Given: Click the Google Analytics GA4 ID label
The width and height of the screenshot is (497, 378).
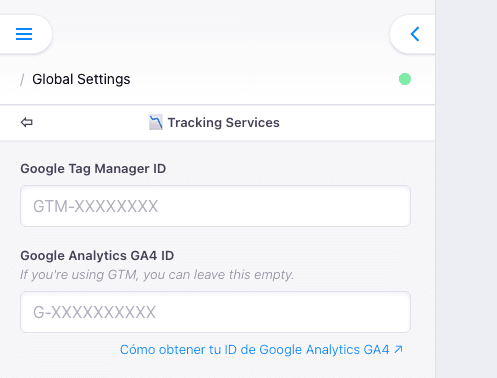Looking at the screenshot, I should tap(97, 256).
